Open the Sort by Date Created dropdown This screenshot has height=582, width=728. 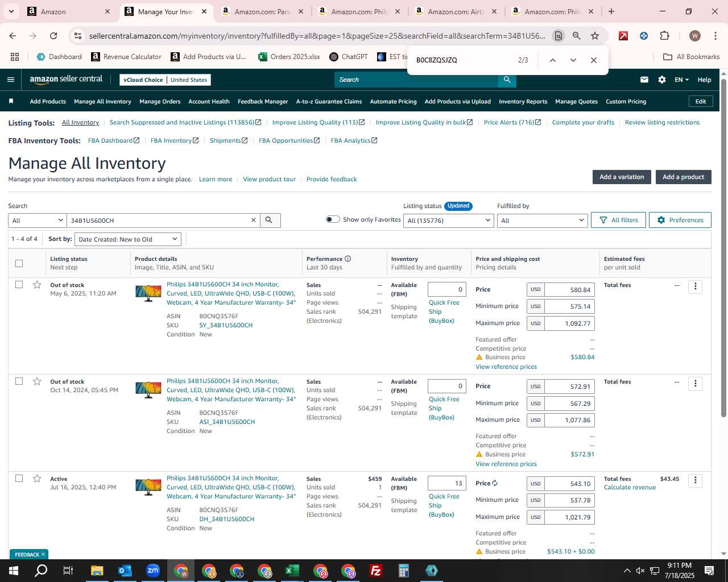pyautogui.click(x=128, y=239)
